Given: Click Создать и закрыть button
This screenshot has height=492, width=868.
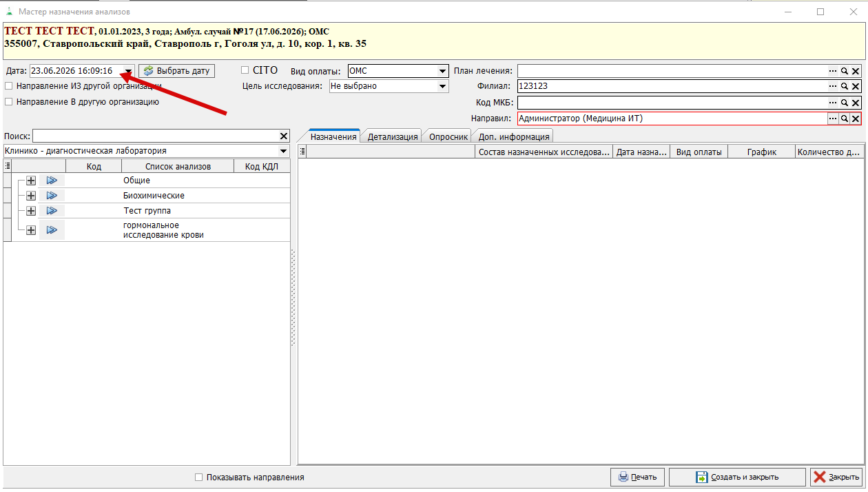Looking at the screenshot, I should pyautogui.click(x=737, y=477).
